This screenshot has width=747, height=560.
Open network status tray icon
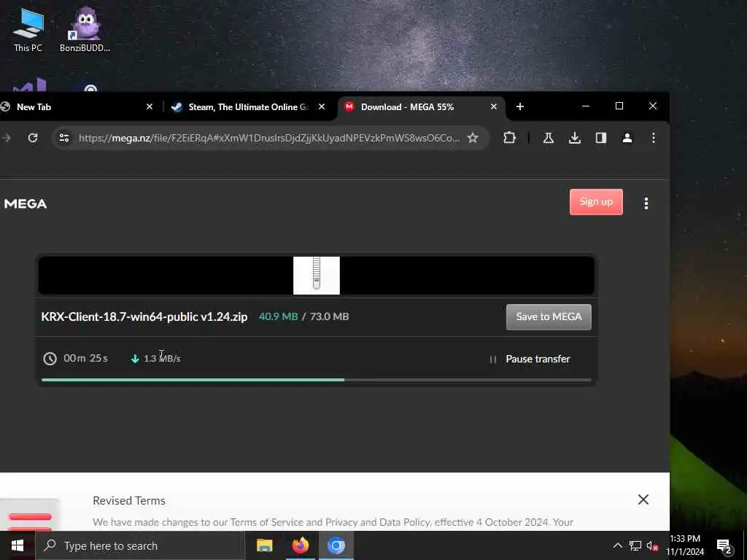[635, 545]
